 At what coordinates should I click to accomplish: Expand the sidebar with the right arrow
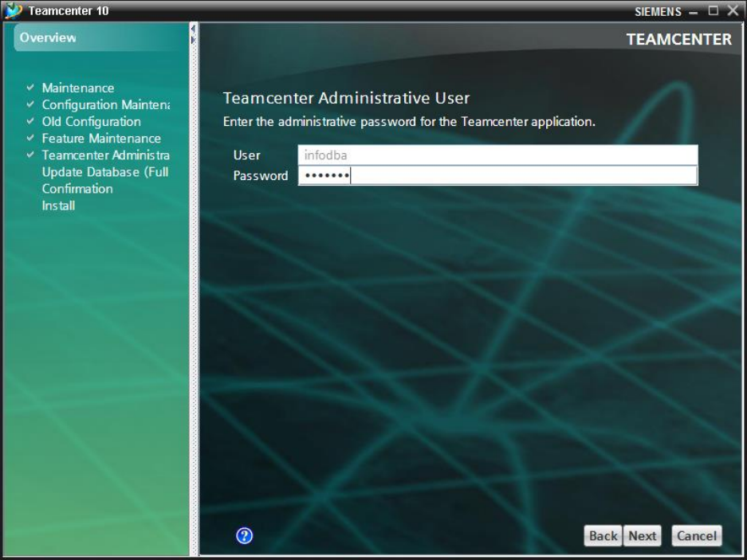[x=193, y=40]
